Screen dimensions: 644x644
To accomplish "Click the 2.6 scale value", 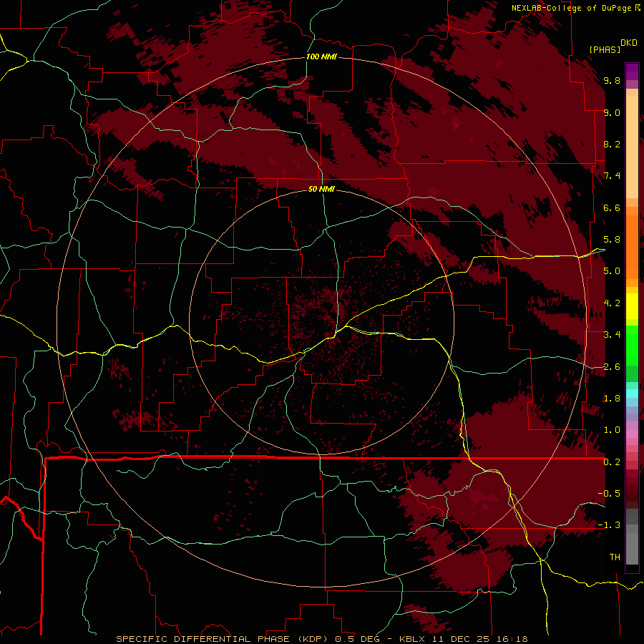I will tap(612, 367).
